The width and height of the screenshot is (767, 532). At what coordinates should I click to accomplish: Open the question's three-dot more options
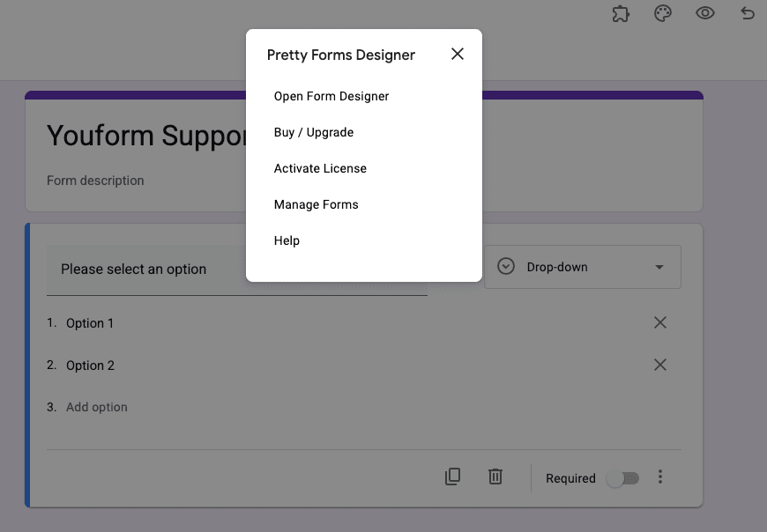pos(660,477)
